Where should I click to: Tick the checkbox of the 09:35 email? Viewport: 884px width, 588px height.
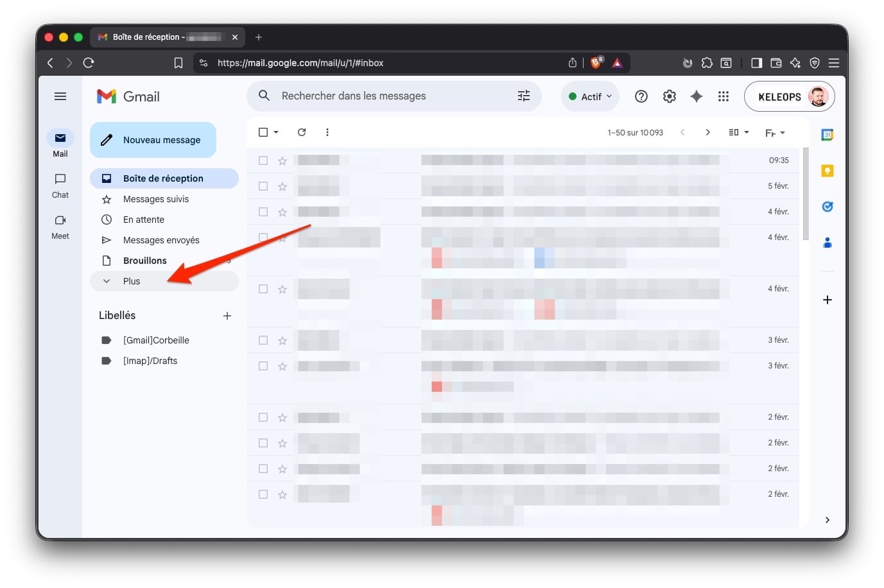pos(263,160)
